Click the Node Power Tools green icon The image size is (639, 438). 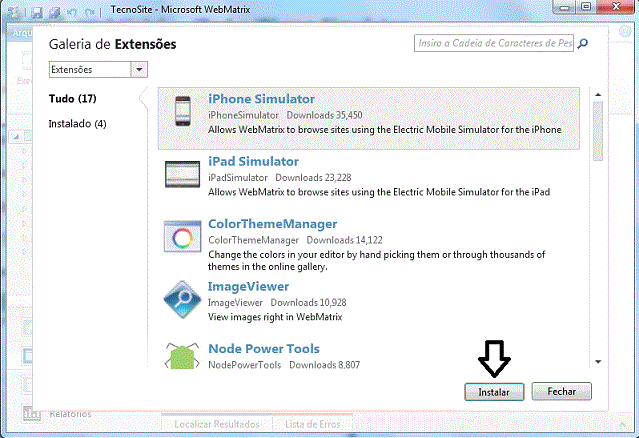point(182,355)
